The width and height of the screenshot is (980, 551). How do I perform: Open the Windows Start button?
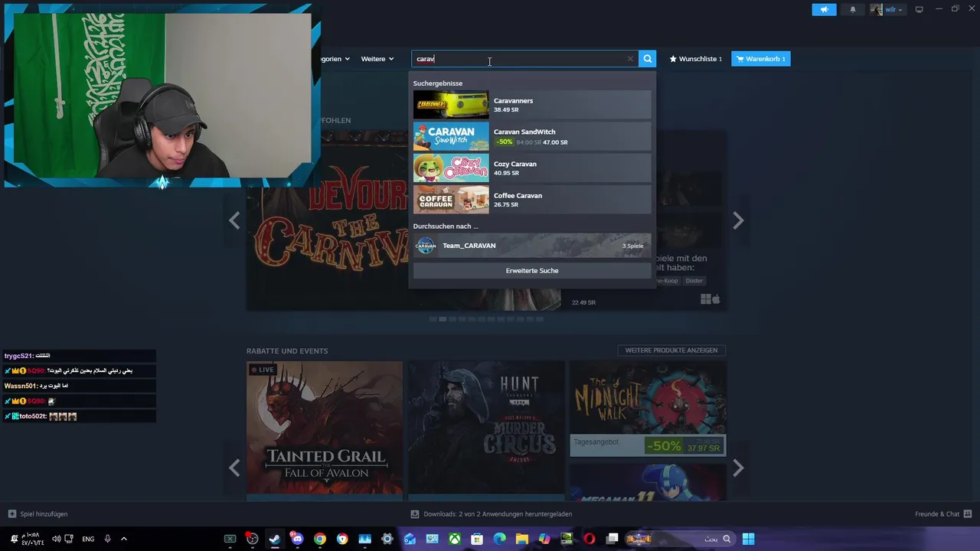click(748, 539)
